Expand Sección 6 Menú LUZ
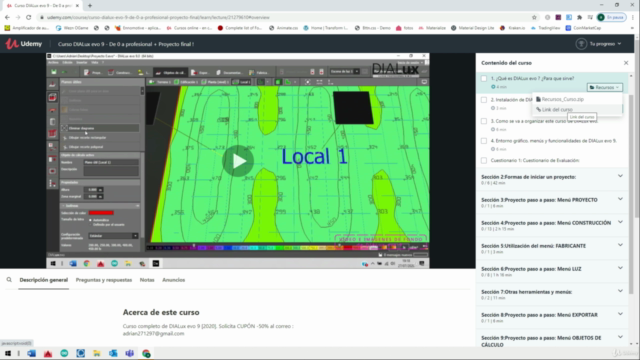640x360 pixels. tap(552, 271)
